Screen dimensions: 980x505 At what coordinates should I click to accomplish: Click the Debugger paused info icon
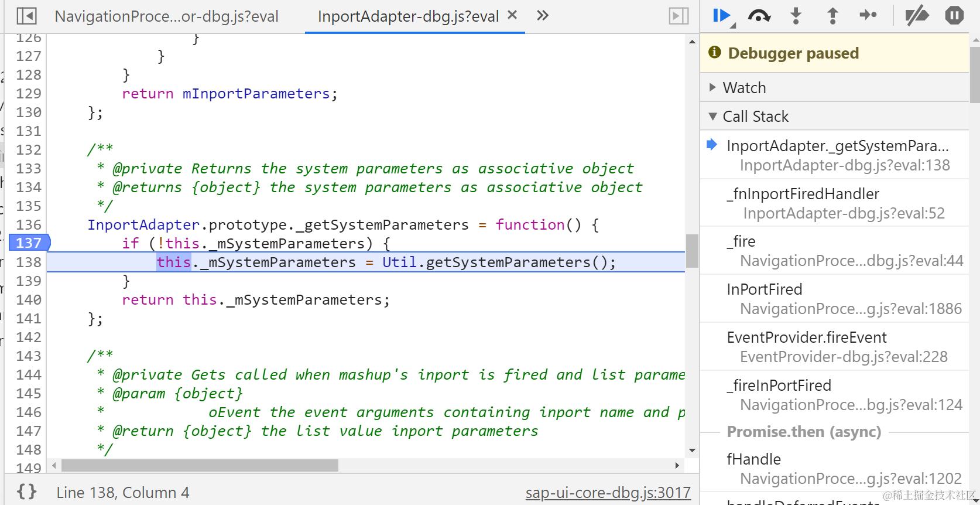pyautogui.click(x=715, y=52)
